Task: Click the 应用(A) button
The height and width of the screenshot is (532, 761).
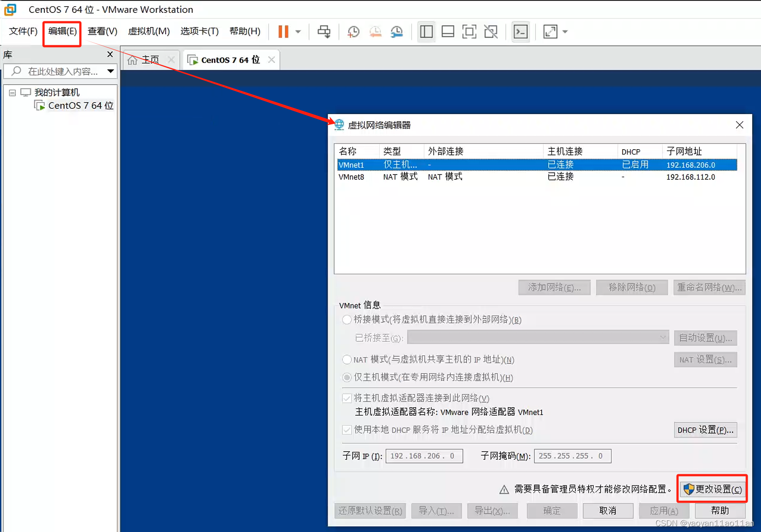Action: coord(664,511)
